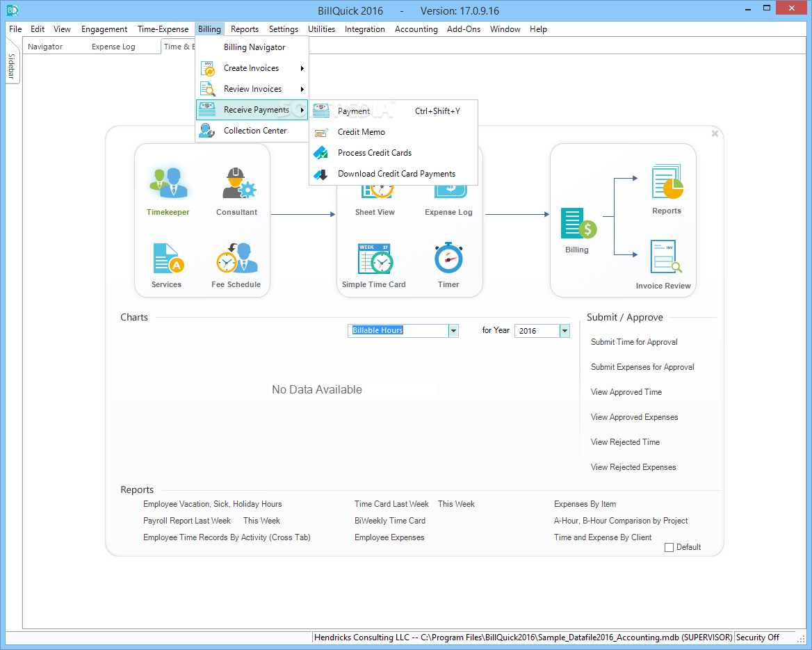Choose Credit Memo from submenu
The image size is (812, 650).
362,132
